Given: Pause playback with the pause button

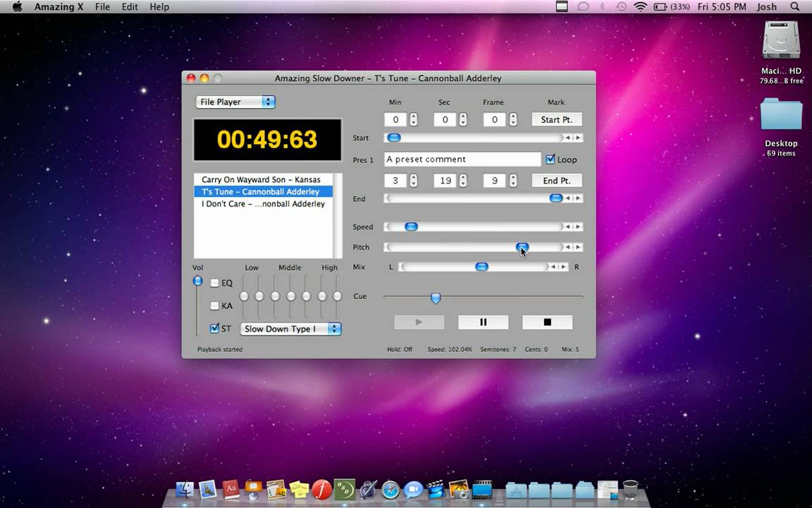Looking at the screenshot, I should [483, 322].
